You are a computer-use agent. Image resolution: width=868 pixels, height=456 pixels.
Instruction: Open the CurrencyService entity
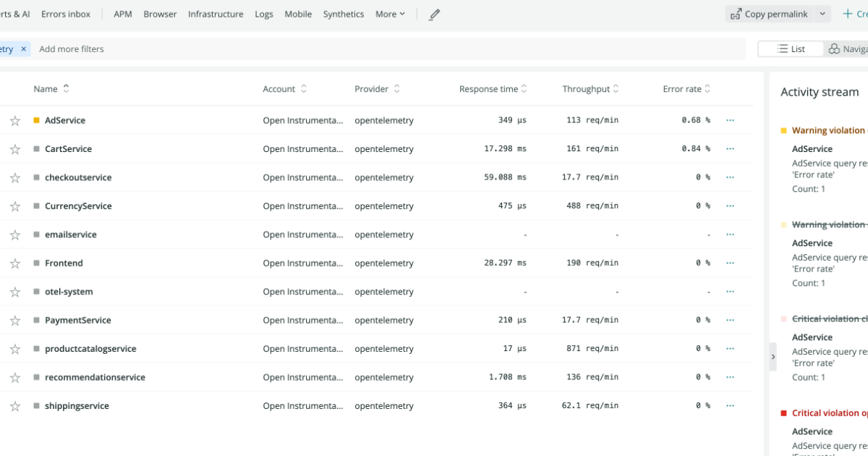click(x=80, y=206)
